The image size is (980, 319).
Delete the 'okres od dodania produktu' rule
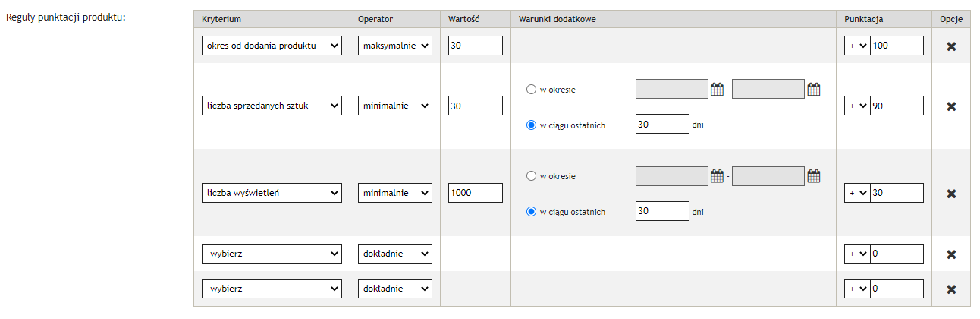tap(950, 46)
